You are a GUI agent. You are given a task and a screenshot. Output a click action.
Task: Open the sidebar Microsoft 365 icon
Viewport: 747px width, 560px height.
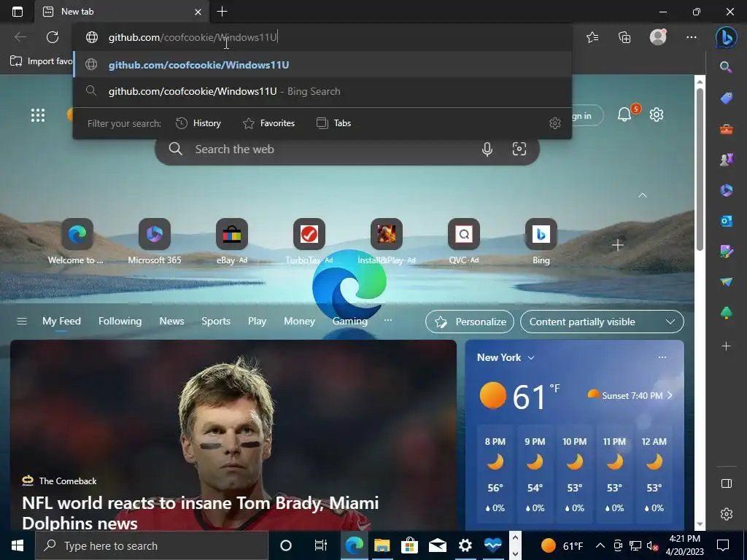pyautogui.click(x=726, y=190)
